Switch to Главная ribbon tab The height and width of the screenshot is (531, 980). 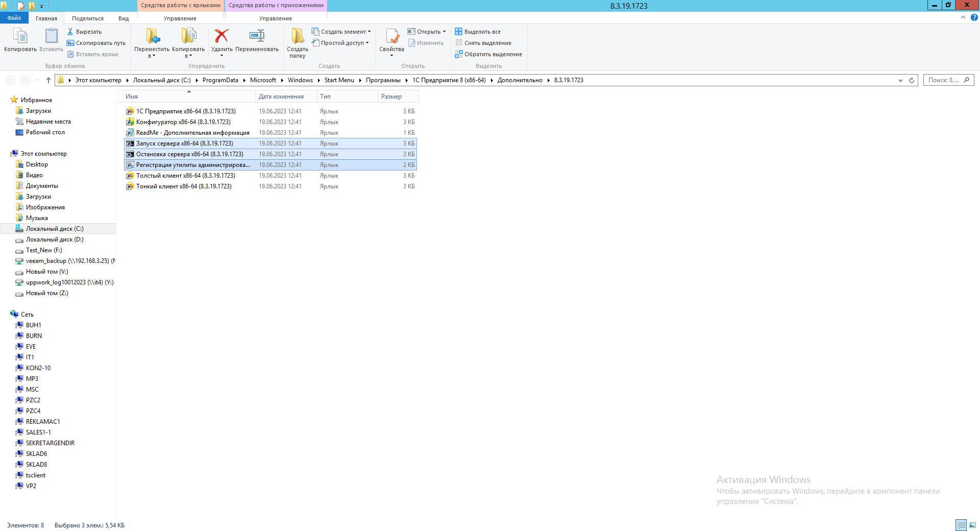click(46, 18)
